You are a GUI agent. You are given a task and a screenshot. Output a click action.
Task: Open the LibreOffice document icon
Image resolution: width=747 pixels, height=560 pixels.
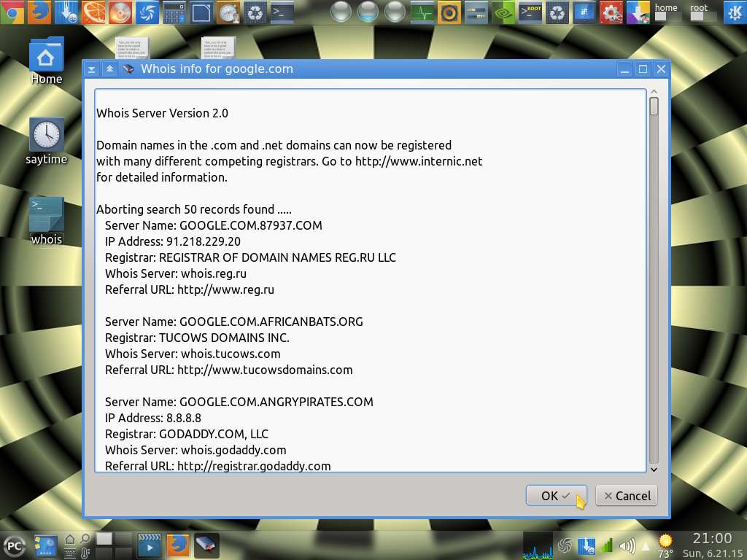[201, 12]
